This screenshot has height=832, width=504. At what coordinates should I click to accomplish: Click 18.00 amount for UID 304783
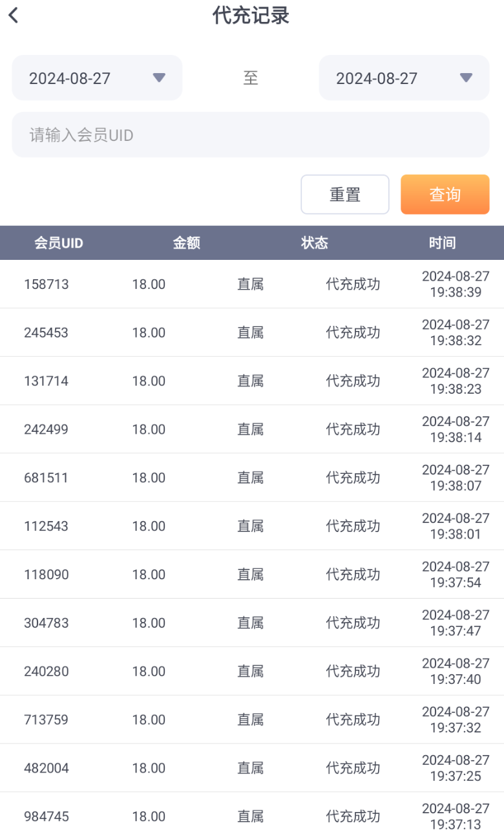tap(149, 623)
